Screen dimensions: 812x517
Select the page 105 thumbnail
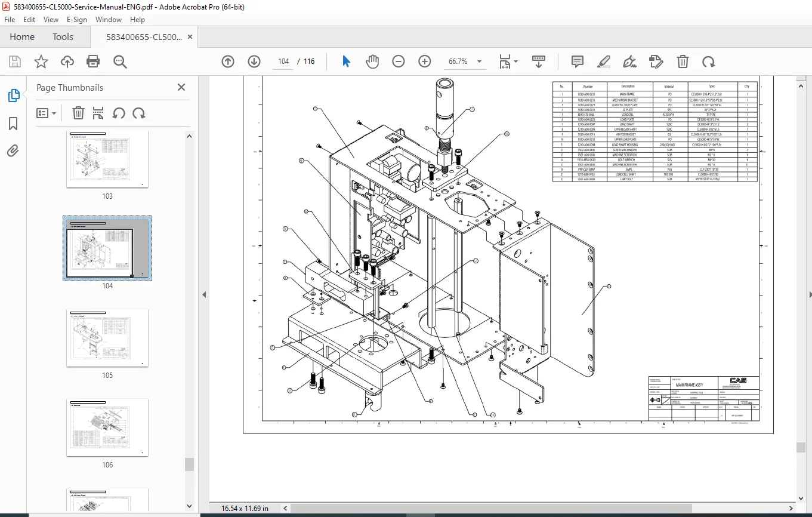tap(107, 338)
